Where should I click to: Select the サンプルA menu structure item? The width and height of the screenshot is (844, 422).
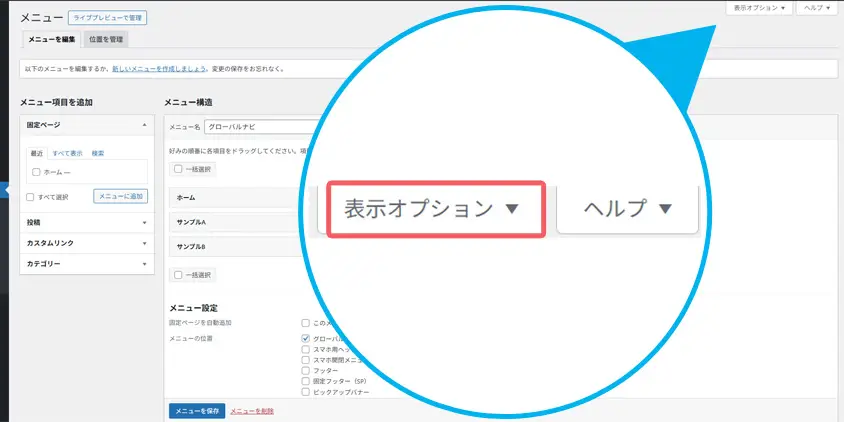click(237, 222)
